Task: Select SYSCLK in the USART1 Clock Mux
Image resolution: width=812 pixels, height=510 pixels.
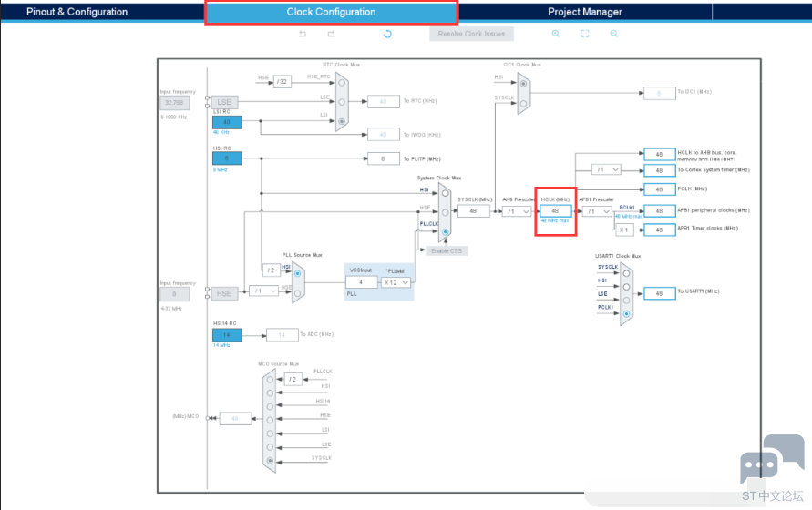Action: [627, 273]
